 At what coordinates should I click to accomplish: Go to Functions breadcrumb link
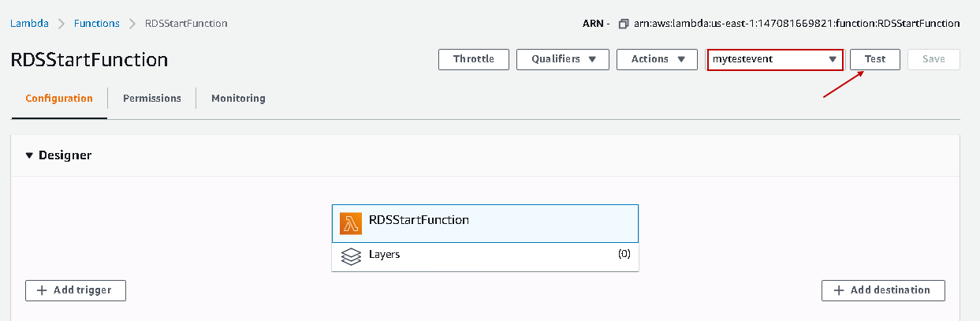pyautogui.click(x=97, y=24)
